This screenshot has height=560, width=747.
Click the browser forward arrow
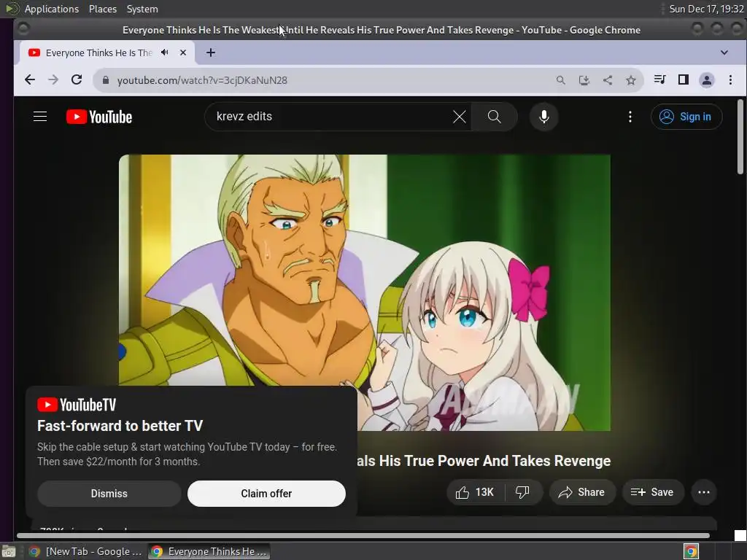pos(53,80)
